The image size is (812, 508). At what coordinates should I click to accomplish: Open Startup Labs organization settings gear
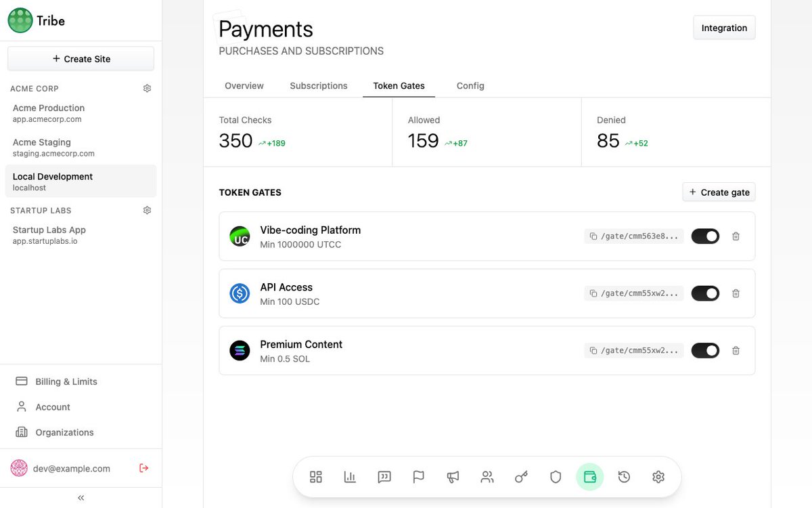click(x=147, y=211)
